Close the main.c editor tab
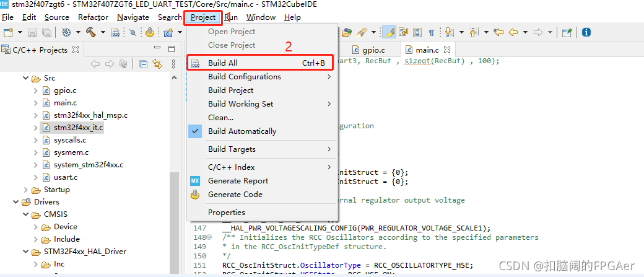Viewport: 644px width, 277px height. click(447, 50)
